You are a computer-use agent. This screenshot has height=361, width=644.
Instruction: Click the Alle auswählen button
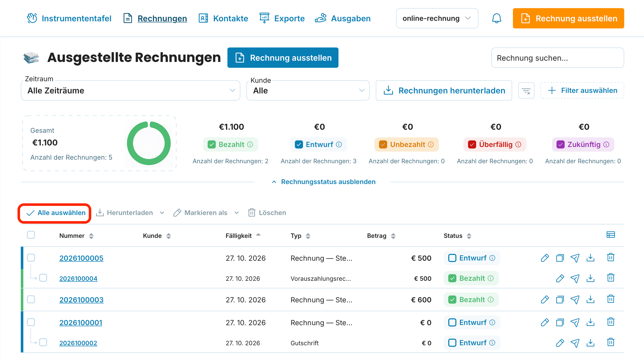56,213
